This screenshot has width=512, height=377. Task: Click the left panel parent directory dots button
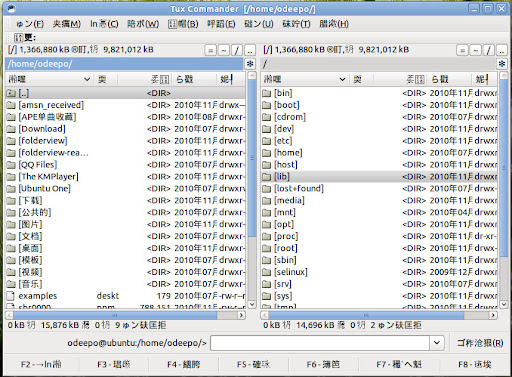click(250, 50)
